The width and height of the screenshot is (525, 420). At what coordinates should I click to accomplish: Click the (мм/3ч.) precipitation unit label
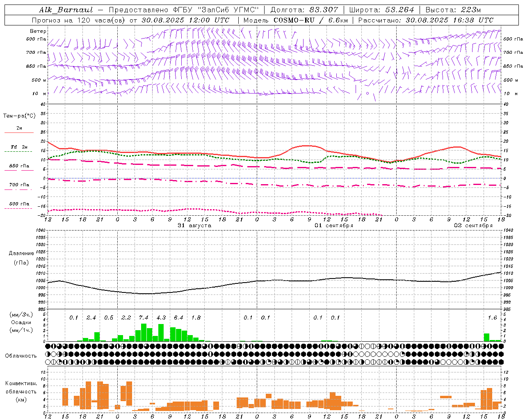click(21, 315)
